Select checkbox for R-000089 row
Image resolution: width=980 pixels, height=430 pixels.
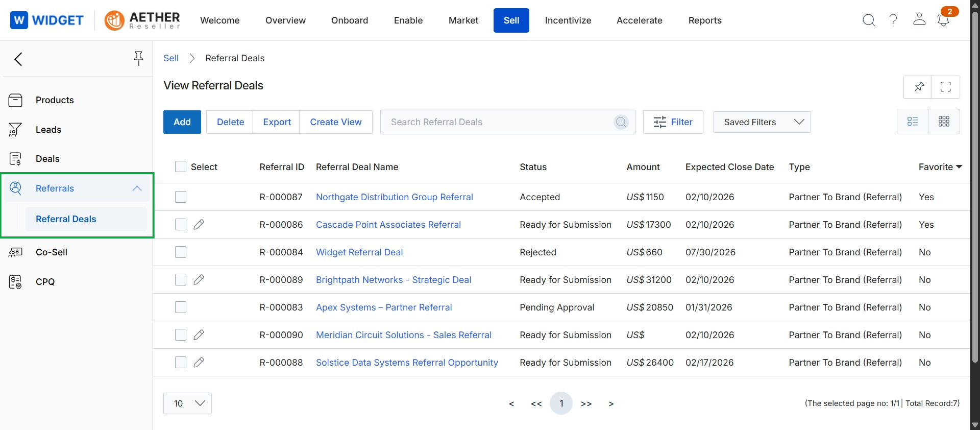[x=181, y=280]
